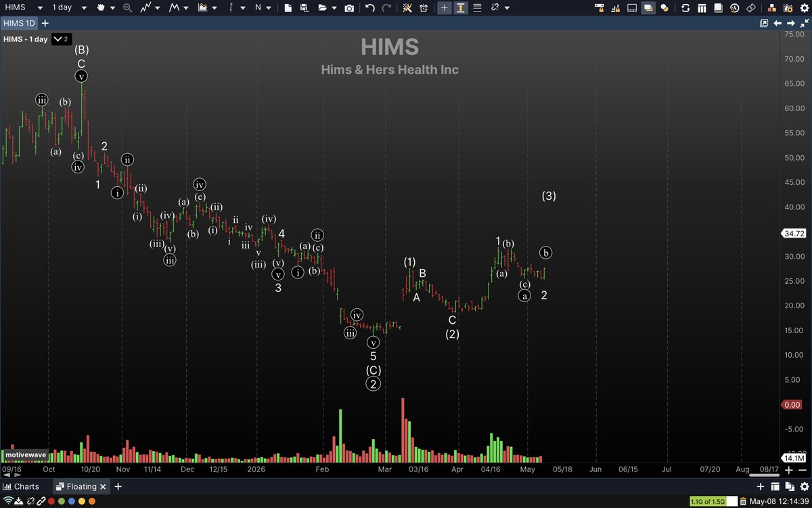The height and width of the screenshot is (508, 812).
Task: Click the bar chart with lock icon
Action: 616,8
